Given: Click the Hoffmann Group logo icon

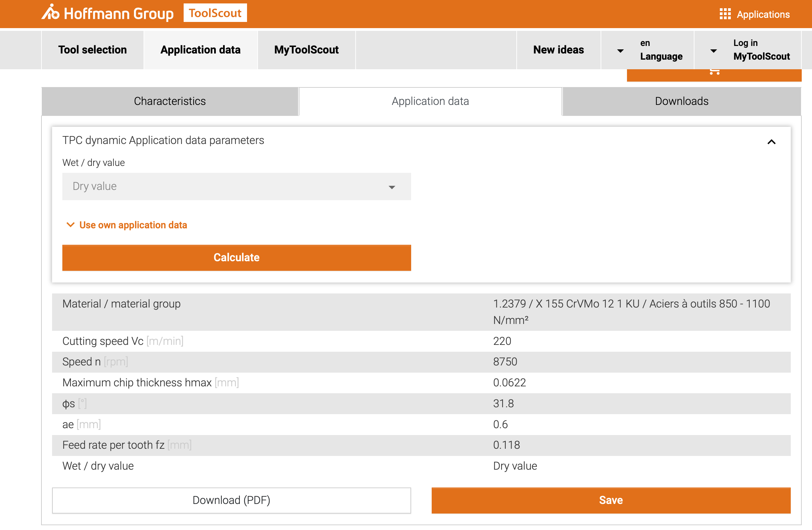Looking at the screenshot, I should click(51, 13).
